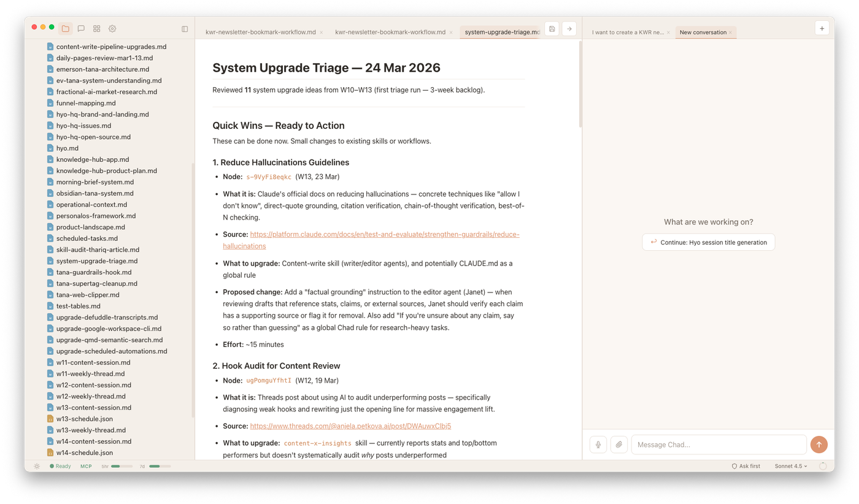
Task: Open the grid dashboard view icon
Action: click(97, 28)
